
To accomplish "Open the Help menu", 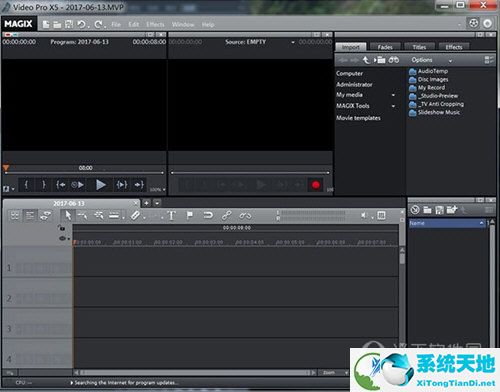I will click(x=208, y=24).
